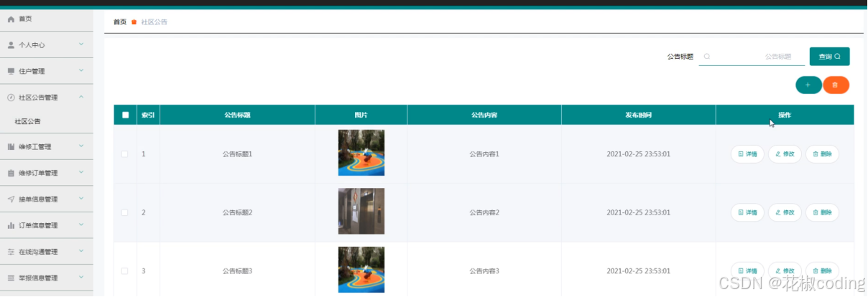
Task: View 详情 for 公告标题1
Action: pos(747,154)
